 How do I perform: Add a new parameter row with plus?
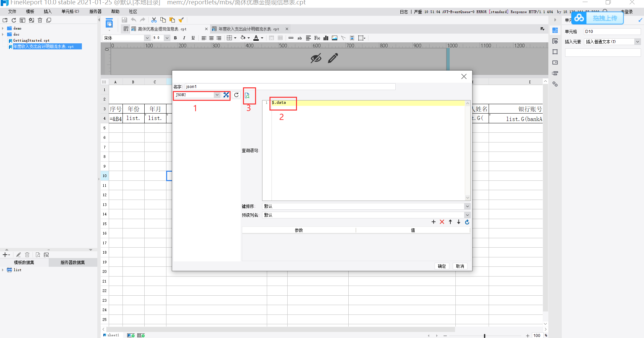point(434,222)
